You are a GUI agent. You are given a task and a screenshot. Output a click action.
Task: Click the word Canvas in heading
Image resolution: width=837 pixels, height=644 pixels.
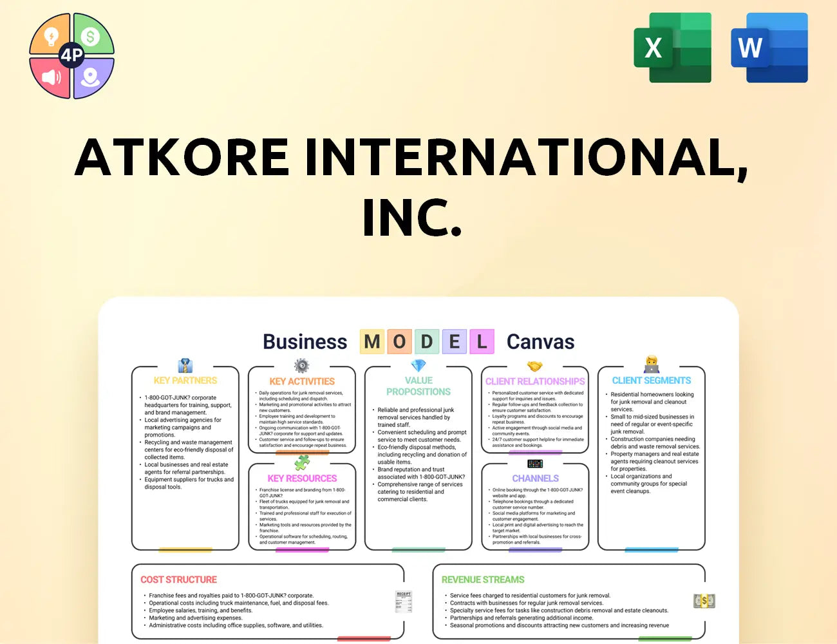pos(541,341)
